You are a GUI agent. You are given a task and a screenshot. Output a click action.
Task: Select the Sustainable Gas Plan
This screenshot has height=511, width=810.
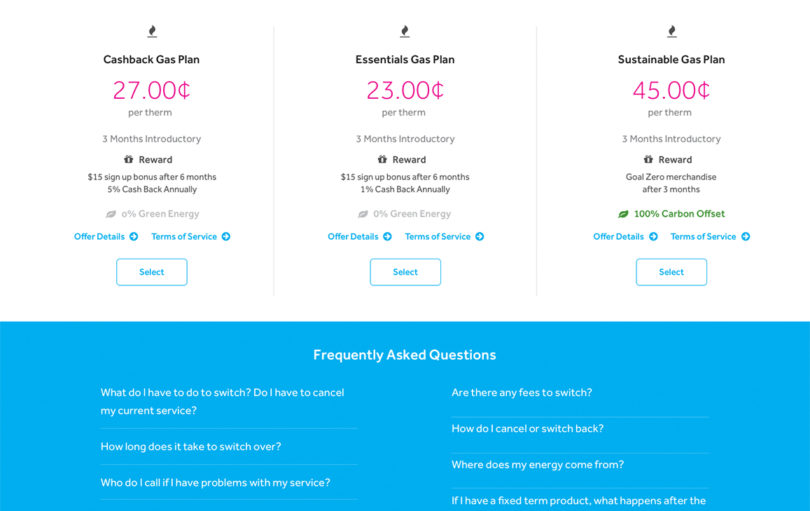tap(672, 272)
